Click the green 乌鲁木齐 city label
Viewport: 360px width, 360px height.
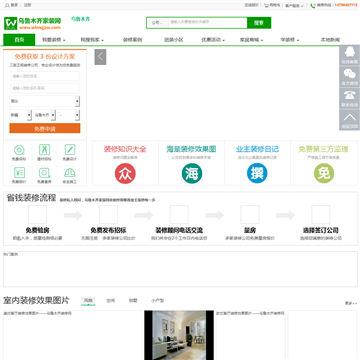coord(80,19)
